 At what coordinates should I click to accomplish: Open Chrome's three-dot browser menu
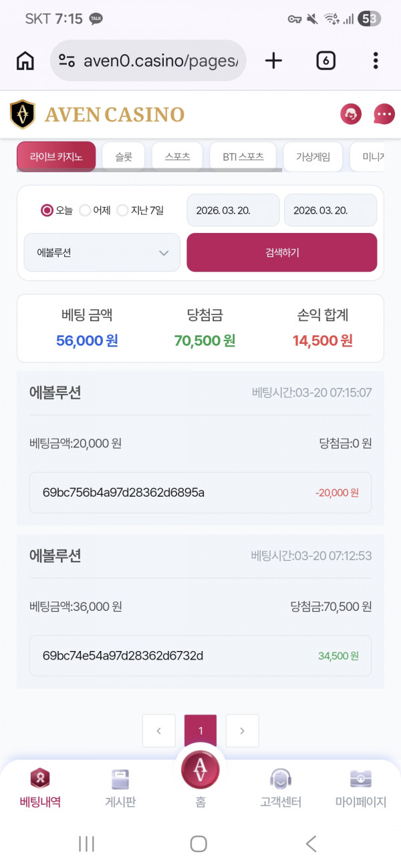(376, 60)
